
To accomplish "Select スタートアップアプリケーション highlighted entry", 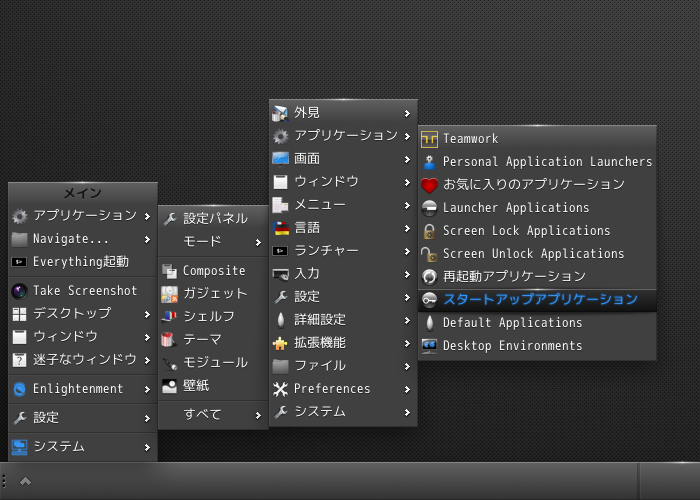I will (x=537, y=300).
